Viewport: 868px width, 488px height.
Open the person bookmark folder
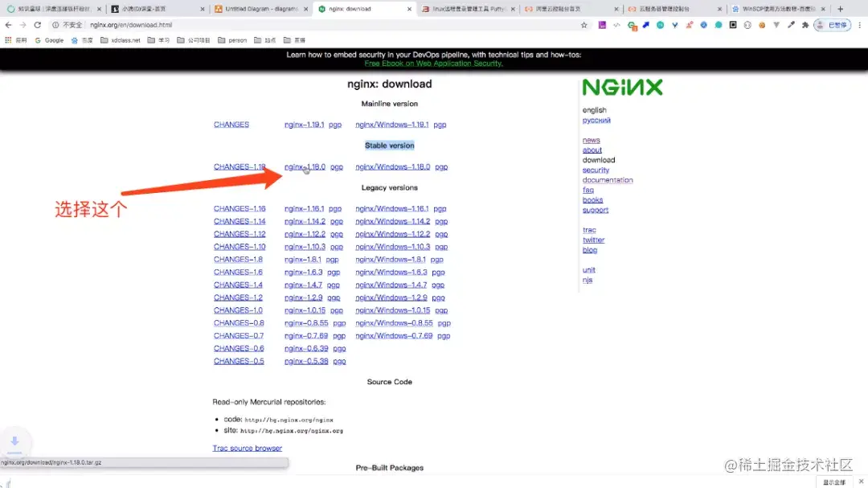click(232, 40)
